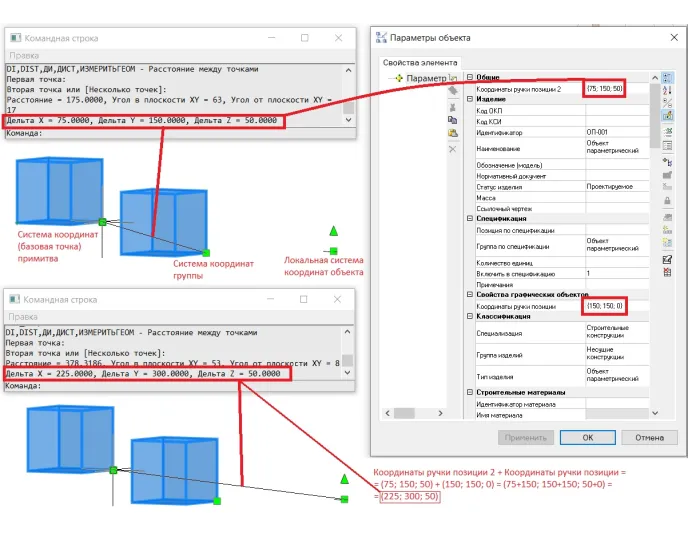This screenshot has height=537, width=688.
Task: Open Правка menu in window with Дельта X 75.0000
Action: pyautogui.click(x=24, y=55)
